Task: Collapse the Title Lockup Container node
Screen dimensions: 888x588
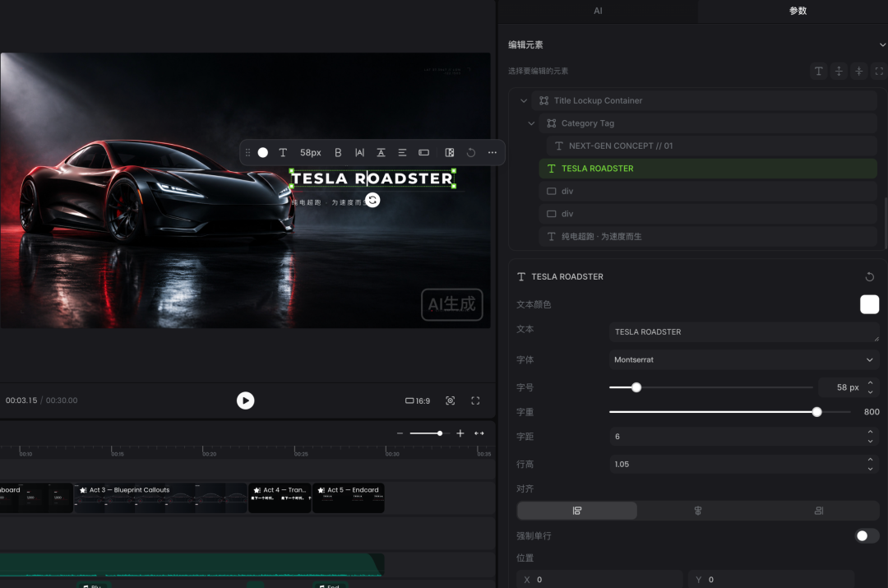Action: [524, 101]
